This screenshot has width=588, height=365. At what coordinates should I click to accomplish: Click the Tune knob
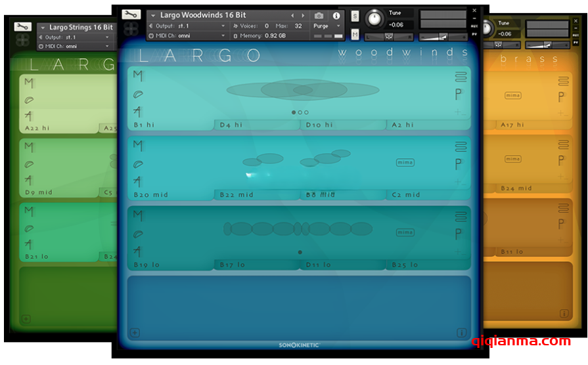(x=374, y=18)
